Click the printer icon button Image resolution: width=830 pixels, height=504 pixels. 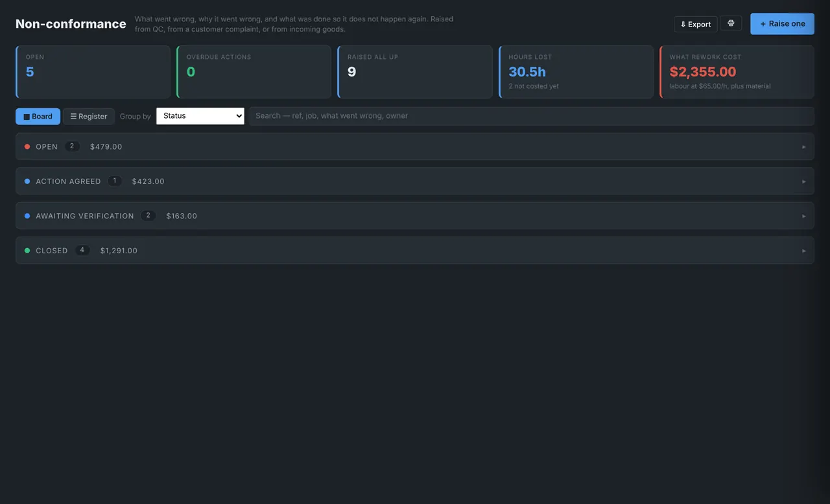pos(731,23)
